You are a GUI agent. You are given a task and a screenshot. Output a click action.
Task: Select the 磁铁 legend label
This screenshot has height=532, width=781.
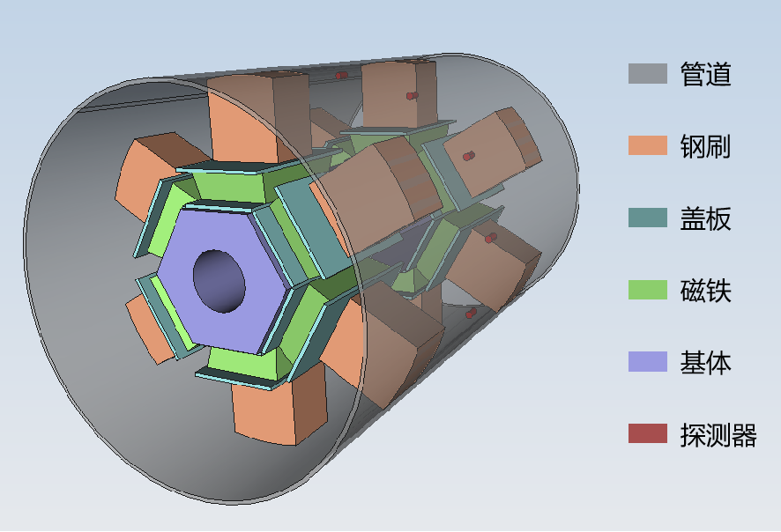(x=706, y=291)
